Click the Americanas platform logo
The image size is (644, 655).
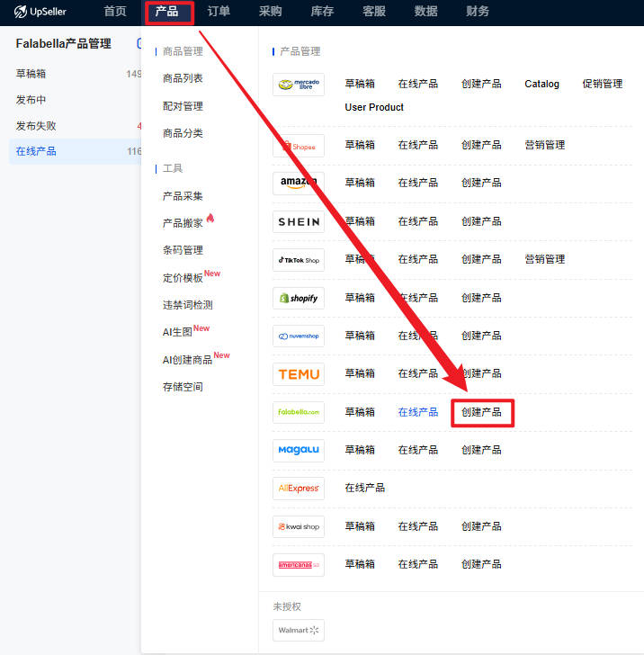pos(299,565)
